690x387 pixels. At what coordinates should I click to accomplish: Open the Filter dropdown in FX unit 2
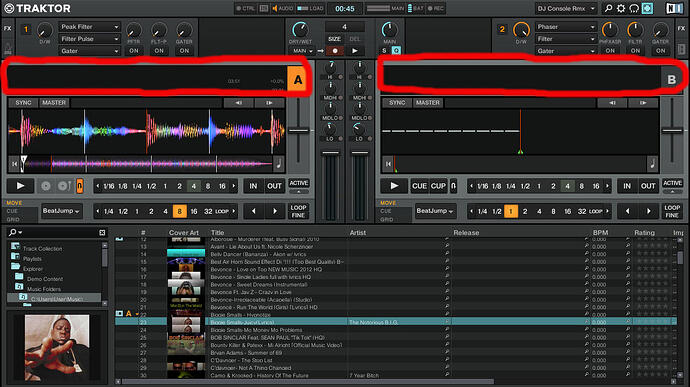pos(565,39)
